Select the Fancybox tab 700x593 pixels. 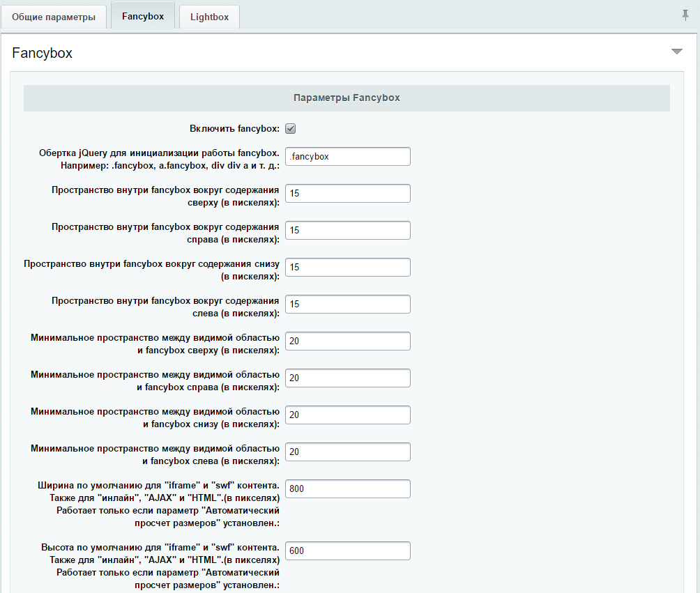pos(143,16)
